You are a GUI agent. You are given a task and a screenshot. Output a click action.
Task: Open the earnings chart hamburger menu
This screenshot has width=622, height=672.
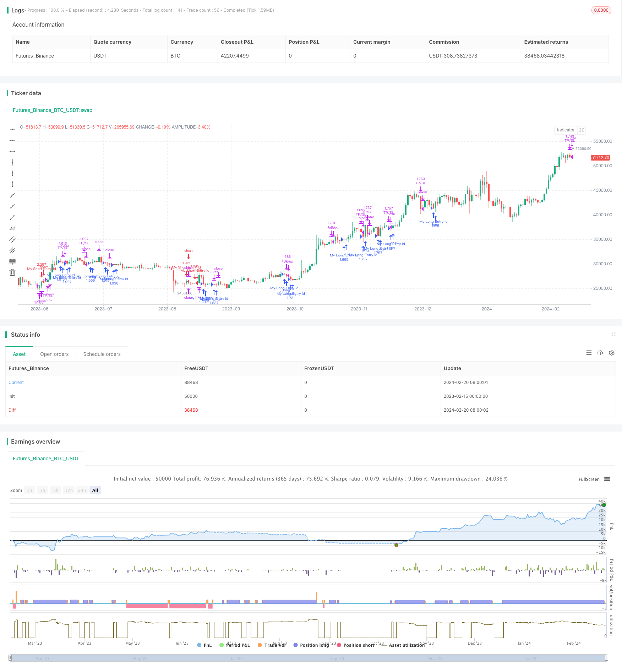(x=607, y=479)
